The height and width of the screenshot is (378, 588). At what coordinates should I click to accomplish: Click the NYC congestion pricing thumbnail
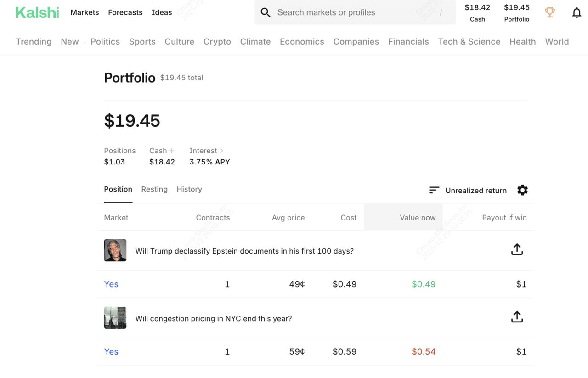pyautogui.click(x=115, y=318)
